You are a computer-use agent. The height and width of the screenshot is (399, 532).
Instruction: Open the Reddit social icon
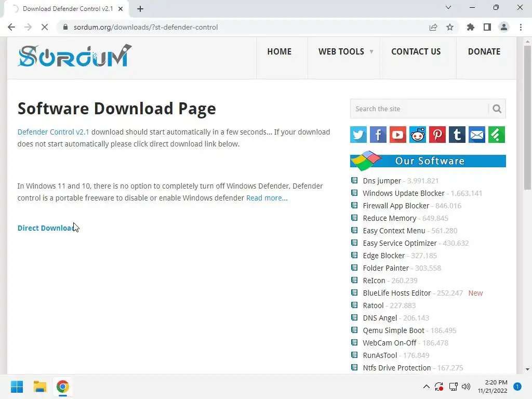[417, 135]
